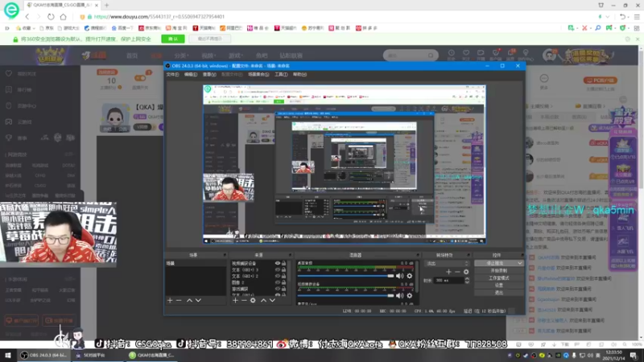
Task: Click 开始录制 start recording in OBS controls
Action: [x=499, y=271]
